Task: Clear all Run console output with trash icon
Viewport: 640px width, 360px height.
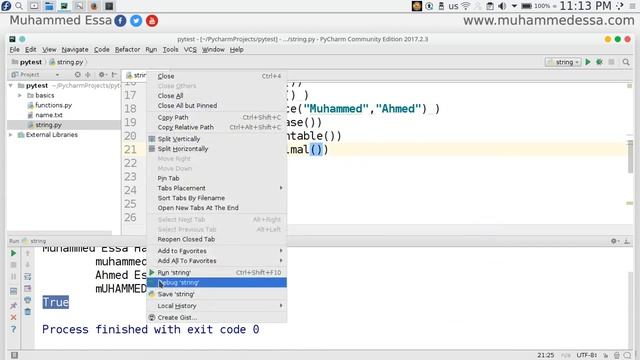Action: pos(27,312)
